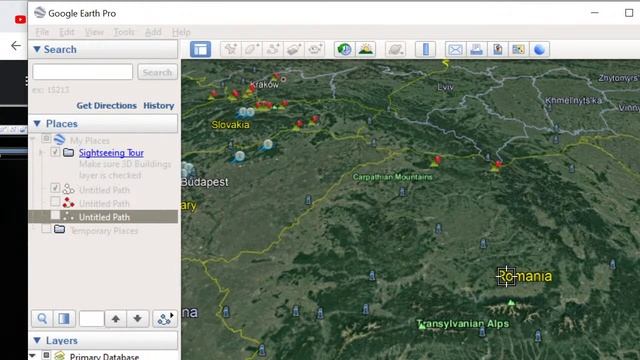Image resolution: width=640 pixels, height=360 pixels.
Task: Click the Print toolbar icon
Action: pos(476,49)
